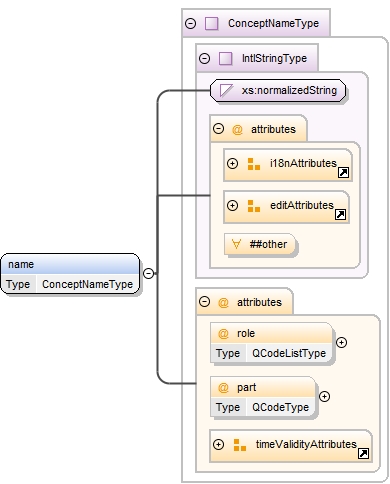Expand the editAttributes group

pyautogui.click(x=232, y=205)
